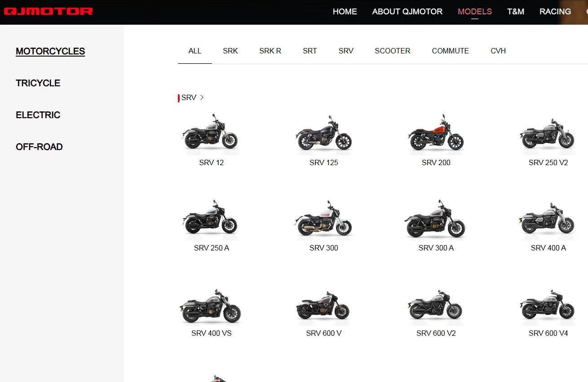Select MODELS in the top navigation

tap(475, 12)
